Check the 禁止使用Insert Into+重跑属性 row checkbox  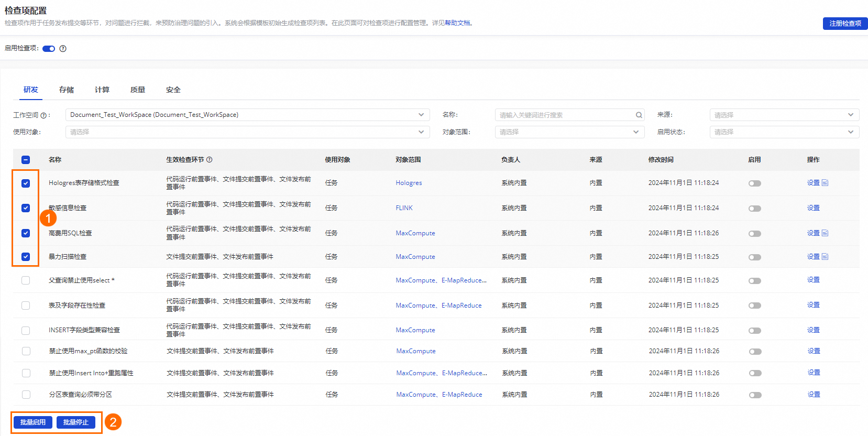click(x=26, y=373)
